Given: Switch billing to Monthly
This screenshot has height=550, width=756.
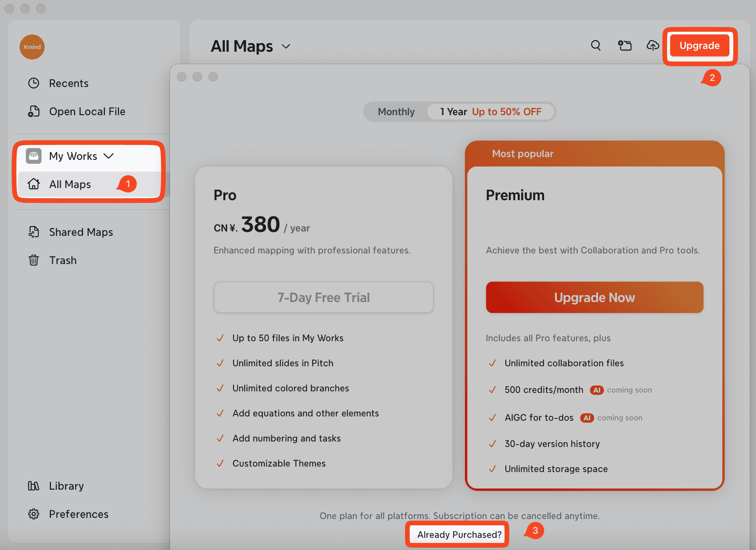Looking at the screenshot, I should 396,112.
